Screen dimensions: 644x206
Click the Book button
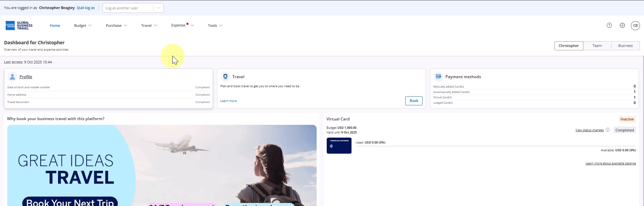(414, 101)
